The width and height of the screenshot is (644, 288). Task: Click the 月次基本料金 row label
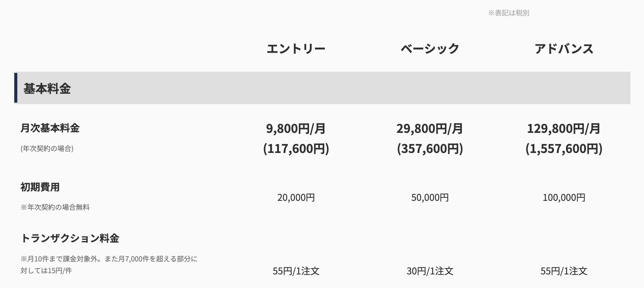coord(50,128)
